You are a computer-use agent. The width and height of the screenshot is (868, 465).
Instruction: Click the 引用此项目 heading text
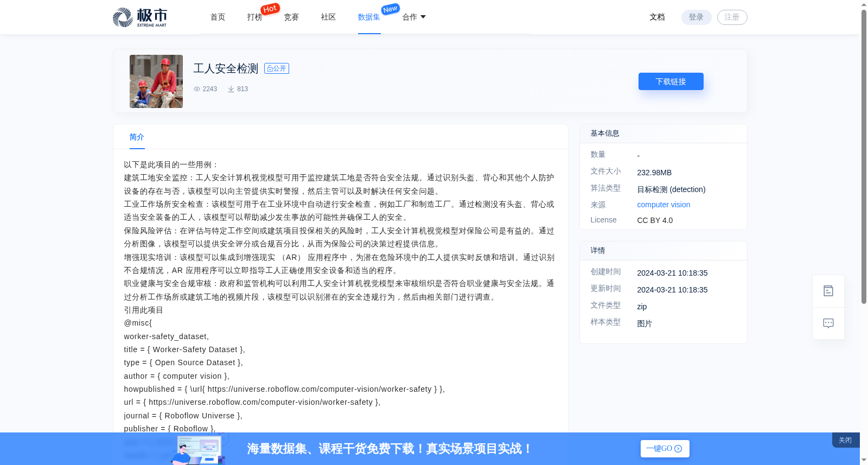143,310
